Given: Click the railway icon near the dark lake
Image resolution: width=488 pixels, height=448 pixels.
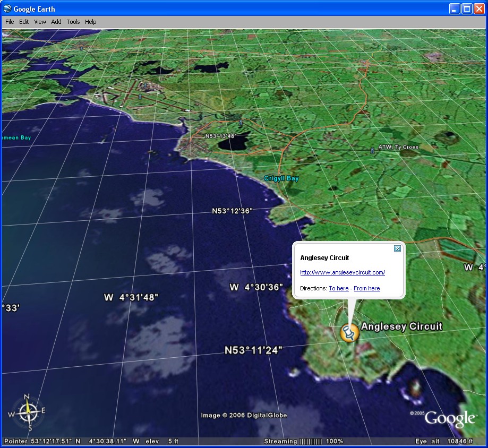Looking at the screenshot, I should click(x=240, y=123).
